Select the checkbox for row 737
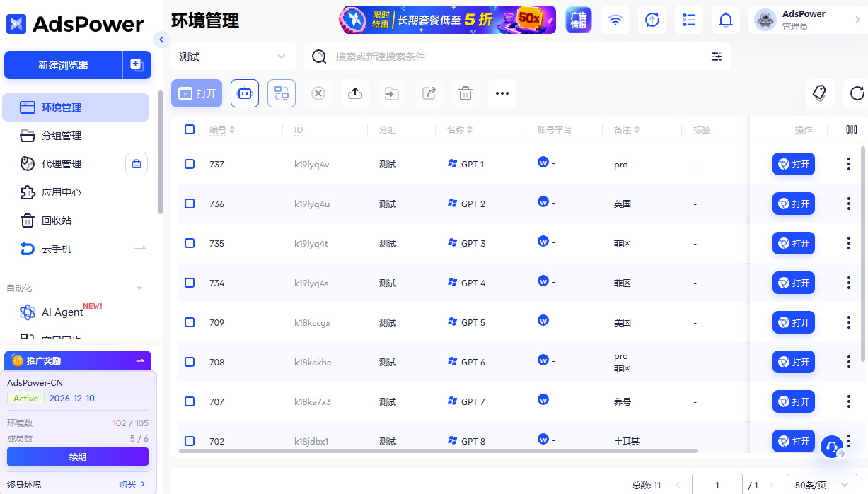This screenshot has width=868, height=494. coord(190,164)
